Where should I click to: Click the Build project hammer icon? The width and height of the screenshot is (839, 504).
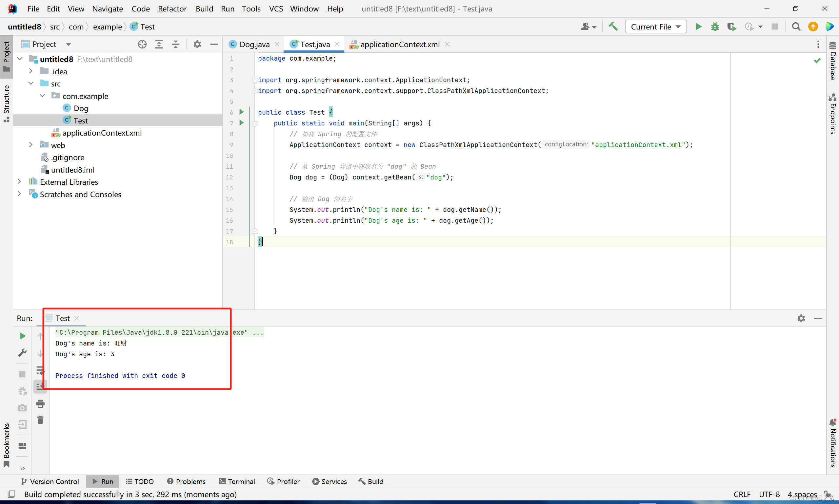(613, 27)
